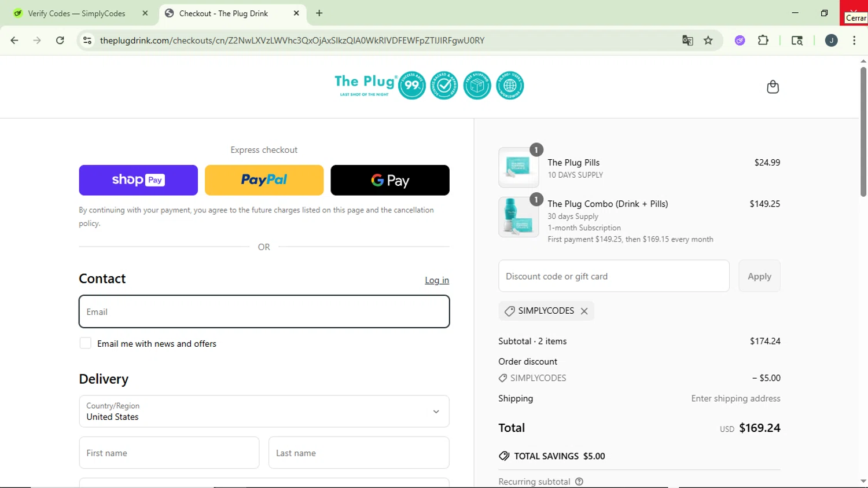
Task: Click the Log in link
Action: (437, 280)
